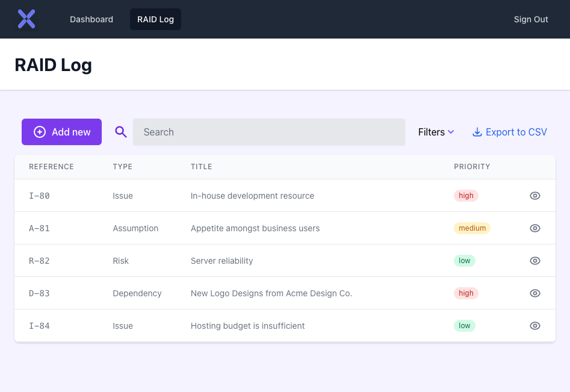Click Hosting budget is insufficient title
This screenshot has width=570, height=392.
[247, 326]
